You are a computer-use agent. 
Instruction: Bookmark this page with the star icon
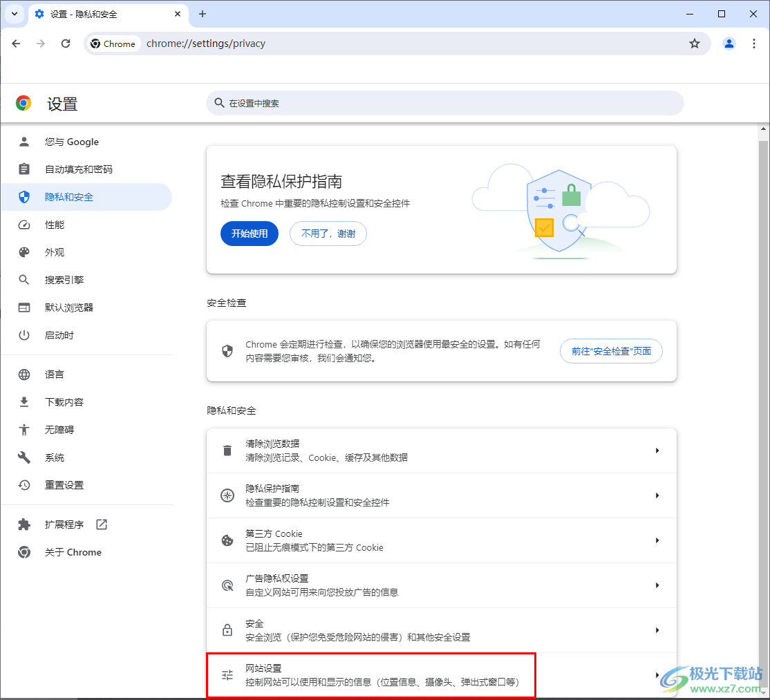pyautogui.click(x=695, y=44)
